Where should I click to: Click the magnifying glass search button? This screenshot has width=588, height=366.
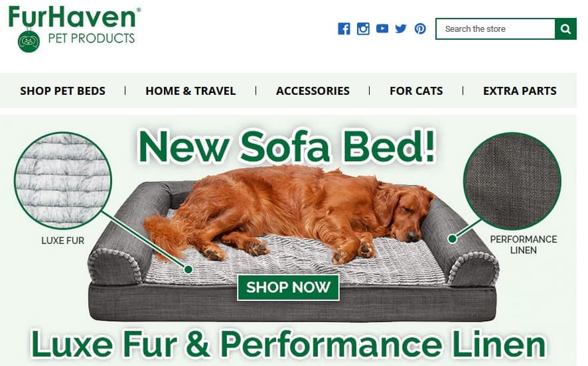(565, 29)
